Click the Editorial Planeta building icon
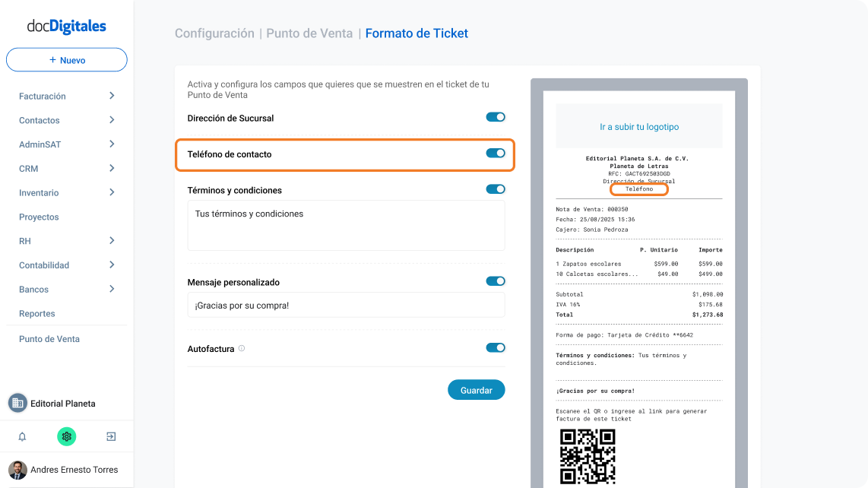 [x=17, y=404]
